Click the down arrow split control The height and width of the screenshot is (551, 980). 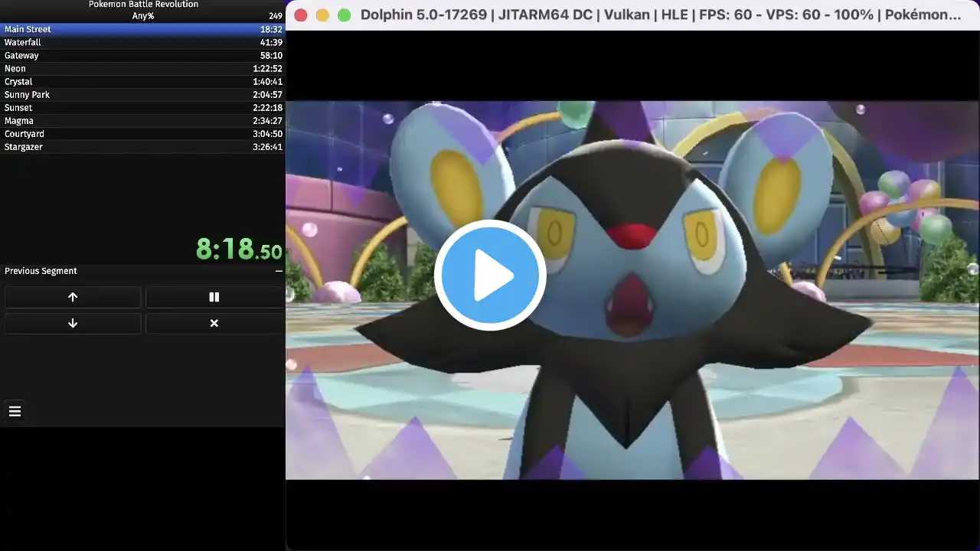[73, 323]
